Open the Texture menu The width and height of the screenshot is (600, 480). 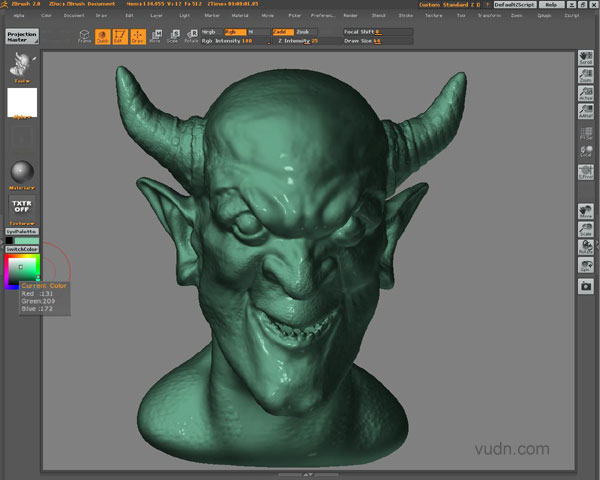pyautogui.click(x=434, y=16)
